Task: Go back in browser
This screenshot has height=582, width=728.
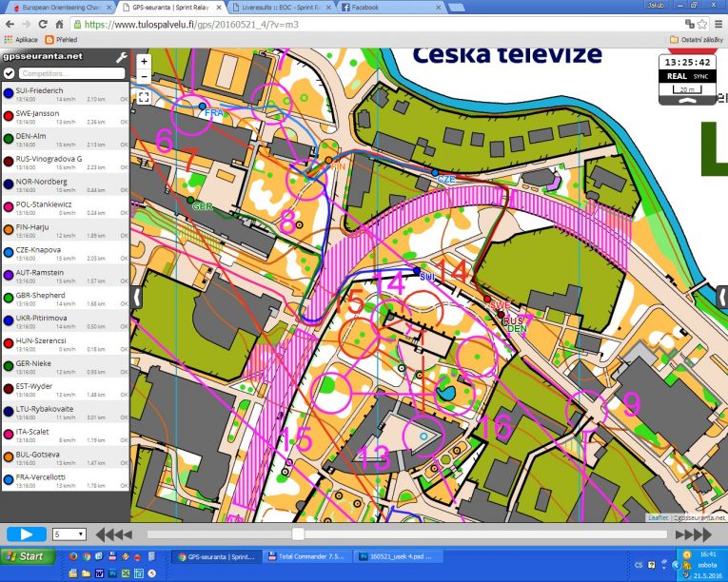Action: [10, 24]
